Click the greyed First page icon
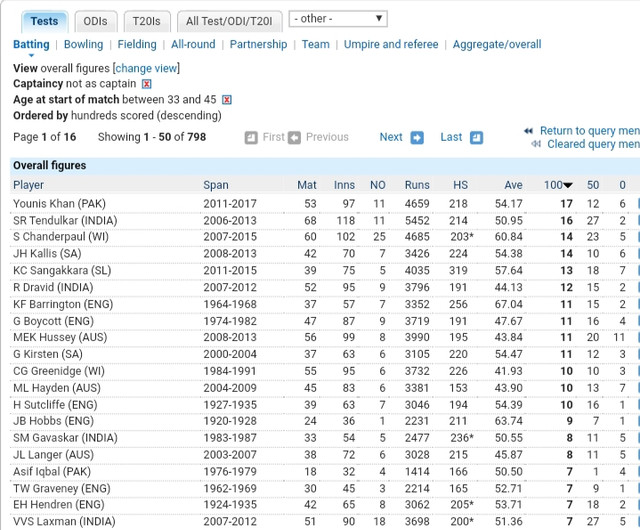This screenshot has height=530, width=640. [x=294, y=138]
